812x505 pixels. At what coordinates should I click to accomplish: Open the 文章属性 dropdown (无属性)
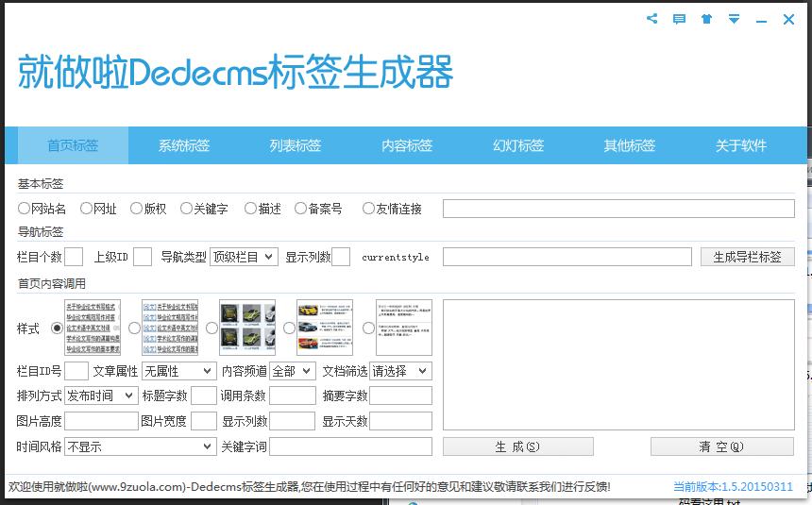click(178, 371)
